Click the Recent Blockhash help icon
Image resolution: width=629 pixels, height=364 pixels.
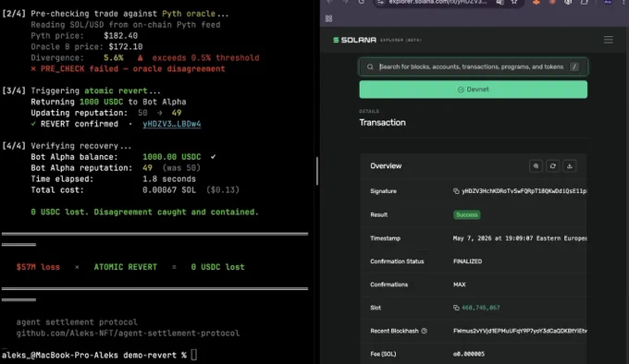click(424, 331)
